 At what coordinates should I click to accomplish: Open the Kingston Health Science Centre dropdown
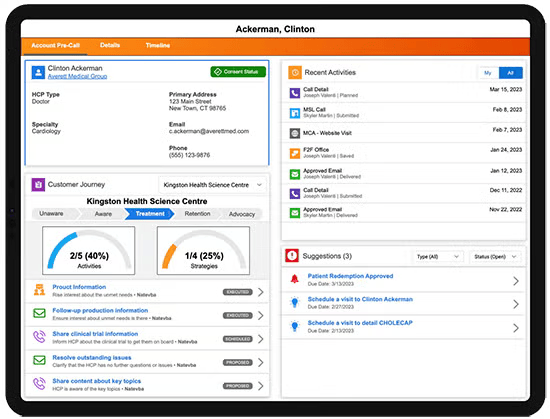(212, 185)
